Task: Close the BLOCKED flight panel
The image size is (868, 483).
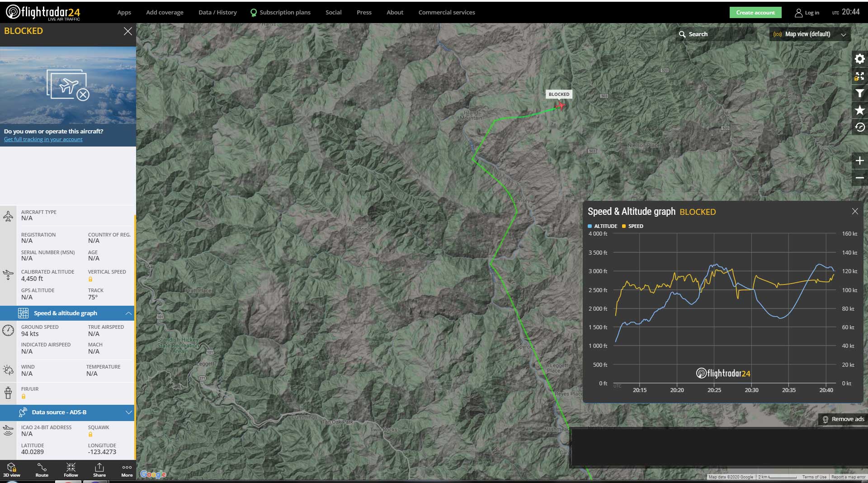Action: (x=128, y=31)
